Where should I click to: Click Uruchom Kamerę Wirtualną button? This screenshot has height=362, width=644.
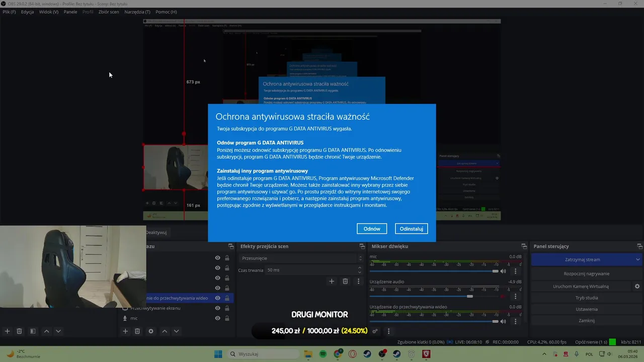[x=581, y=286]
